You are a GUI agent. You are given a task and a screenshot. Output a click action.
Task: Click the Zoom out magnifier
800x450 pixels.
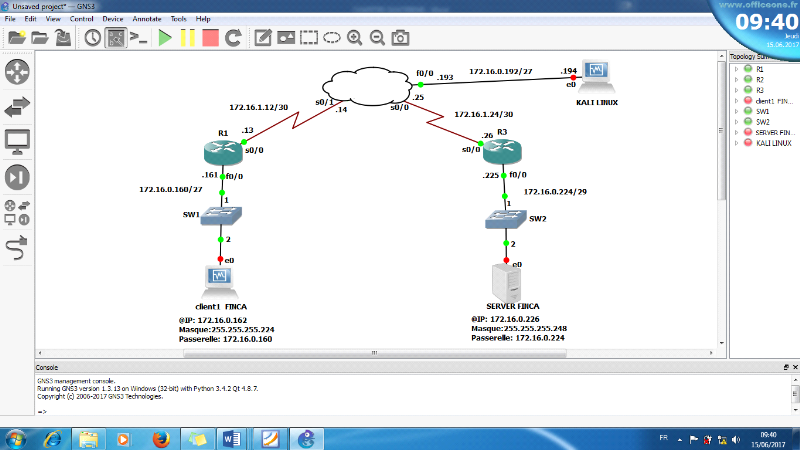pyautogui.click(x=377, y=38)
